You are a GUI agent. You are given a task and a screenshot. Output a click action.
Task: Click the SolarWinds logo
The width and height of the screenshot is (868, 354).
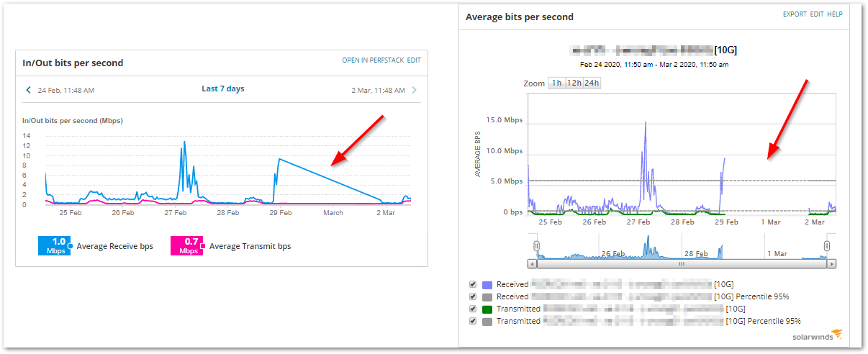click(x=817, y=337)
